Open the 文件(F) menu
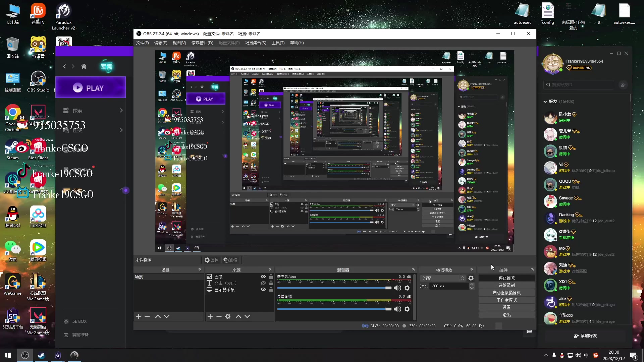The width and height of the screenshot is (644, 362). [142, 43]
